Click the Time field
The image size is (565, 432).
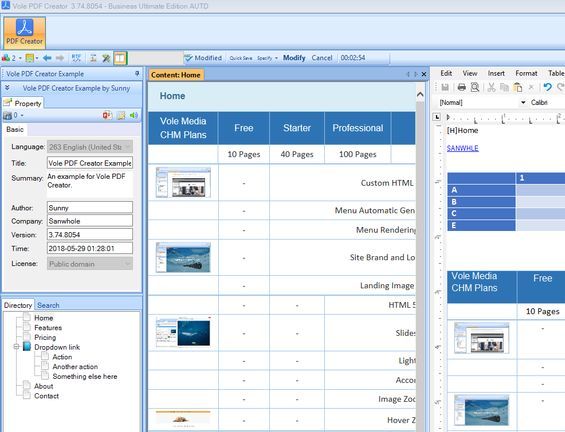click(90, 248)
